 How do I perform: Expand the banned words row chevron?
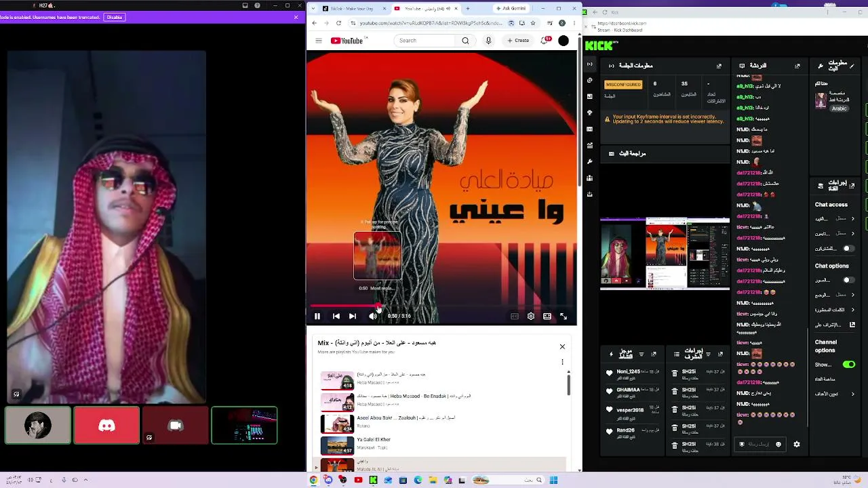tap(852, 310)
